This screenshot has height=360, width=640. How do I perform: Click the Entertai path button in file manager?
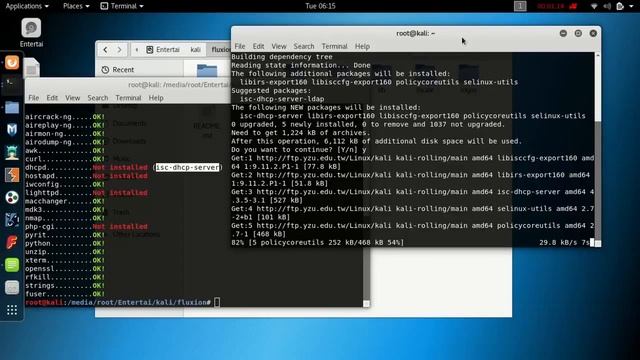[x=163, y=50]
